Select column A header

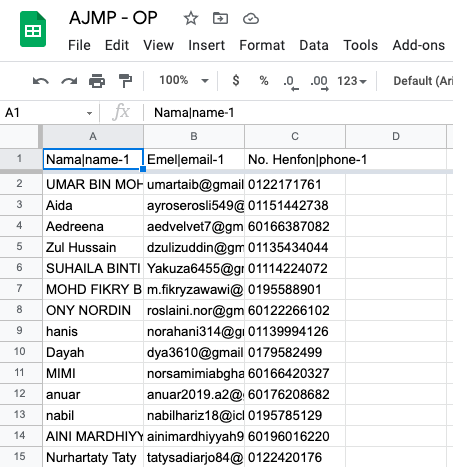93,136
